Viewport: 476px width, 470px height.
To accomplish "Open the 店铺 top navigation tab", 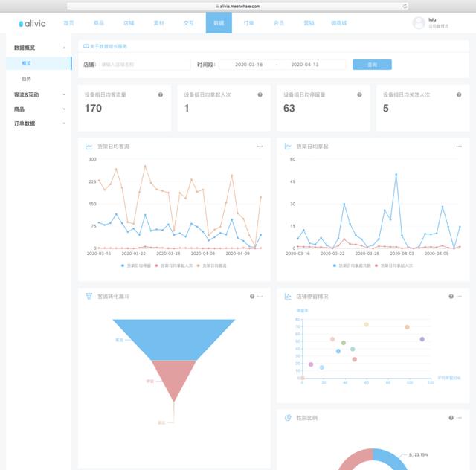I will point(129,23).
